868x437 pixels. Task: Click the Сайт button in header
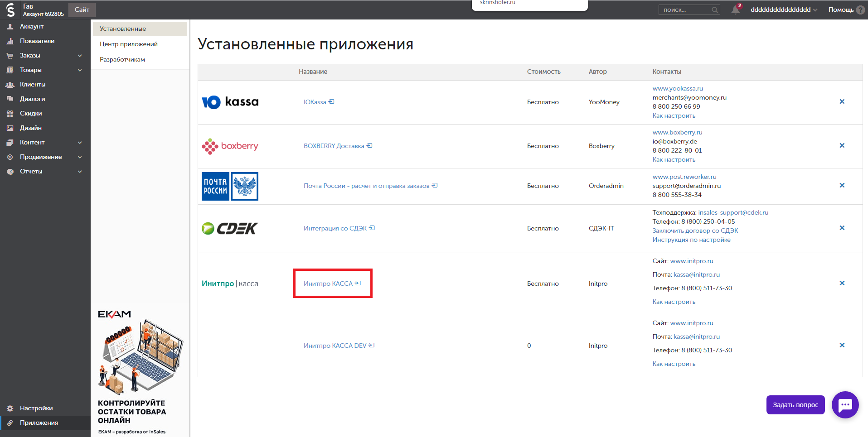[x=82, y=10]
